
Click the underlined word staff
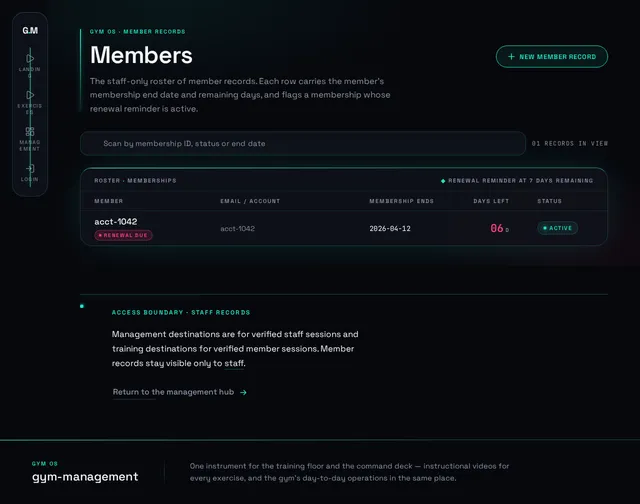[234, 364]
